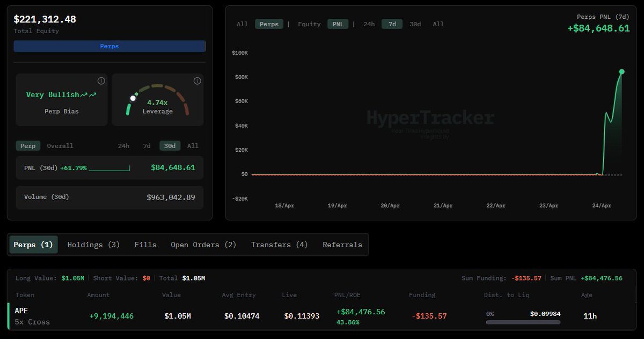Select the 30d timeframe on the chart
Viewport: 644px width, 339px height.
pyautogui.click(x=415, y=24)
